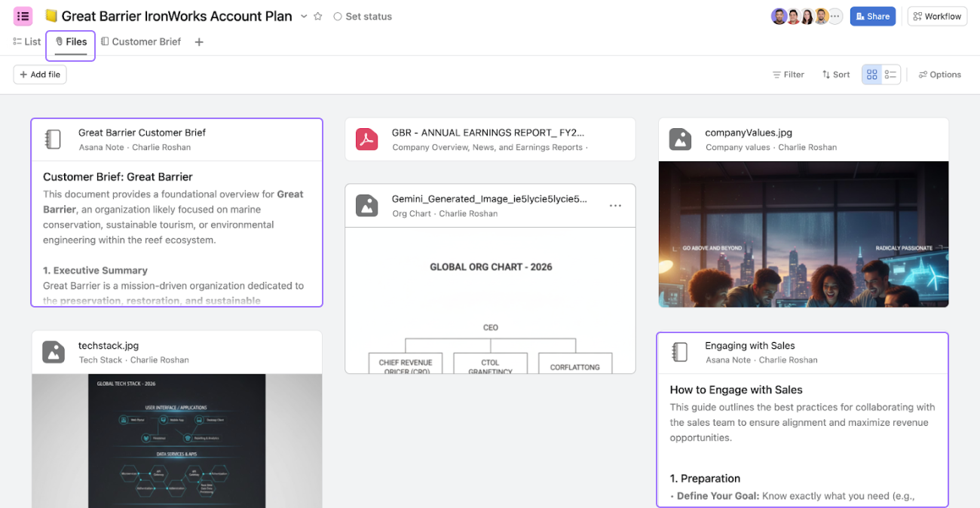This screenshot has width=980, height=508.
Task: Click the note icon on Engaging with Sales
Action: (x=680, y=352)
